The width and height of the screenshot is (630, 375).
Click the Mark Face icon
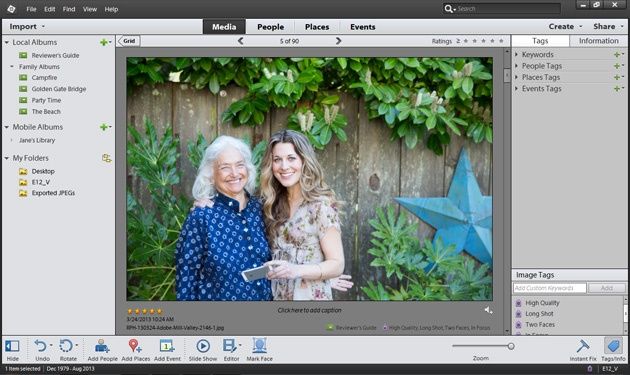[x=260, y=346]
